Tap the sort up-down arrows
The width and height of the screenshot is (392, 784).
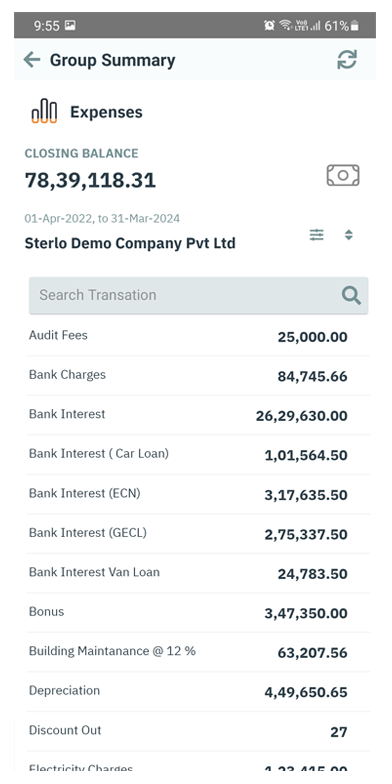(x=349, y=234)
